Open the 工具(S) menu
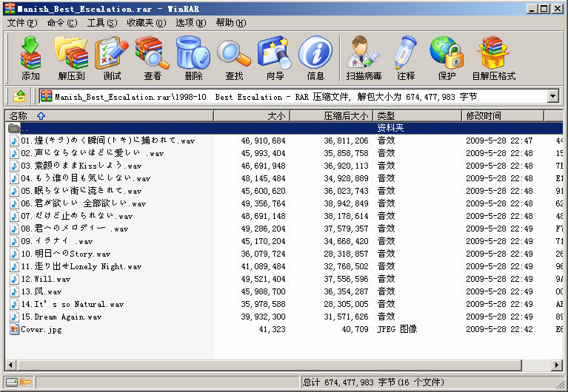Image resolution: width=568 pixels, height=392 pixels. 102,23
